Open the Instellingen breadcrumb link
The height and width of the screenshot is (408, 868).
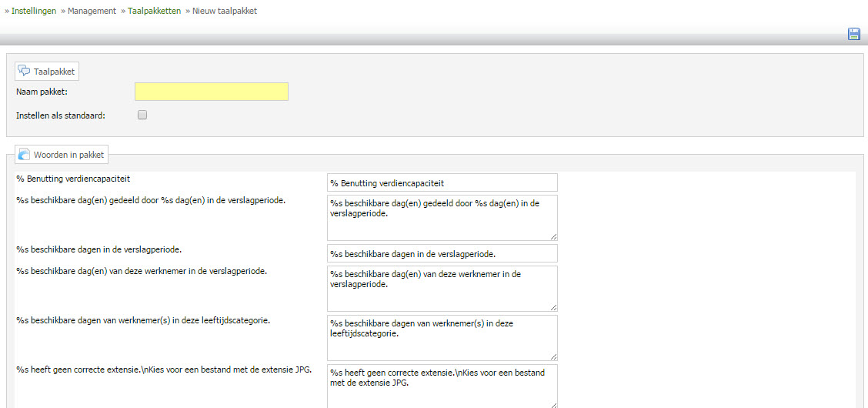pyautogui.click(x=34, y=11)
